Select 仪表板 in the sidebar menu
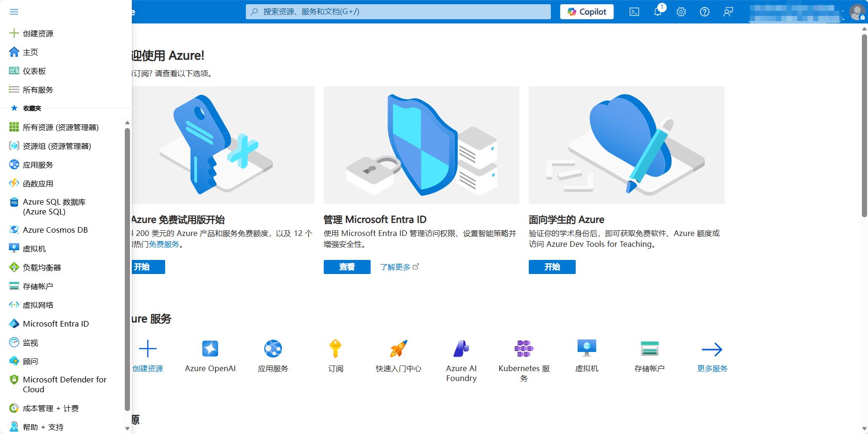The image size is (868, 434). coord(34,71)
